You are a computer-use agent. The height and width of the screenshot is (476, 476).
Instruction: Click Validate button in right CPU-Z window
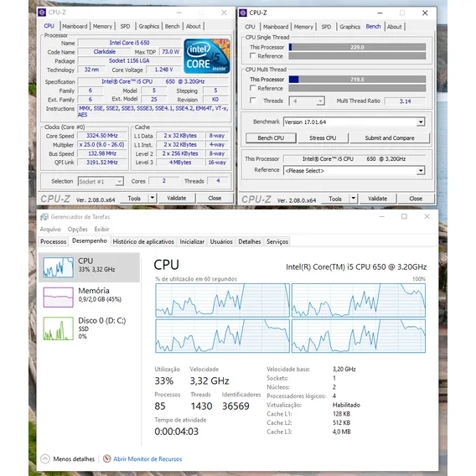377,199
